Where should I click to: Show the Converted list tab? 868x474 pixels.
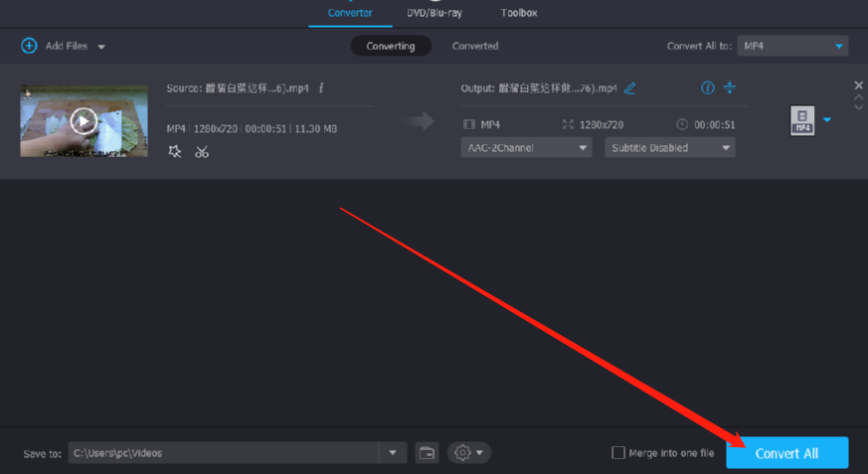click(475, 46)
